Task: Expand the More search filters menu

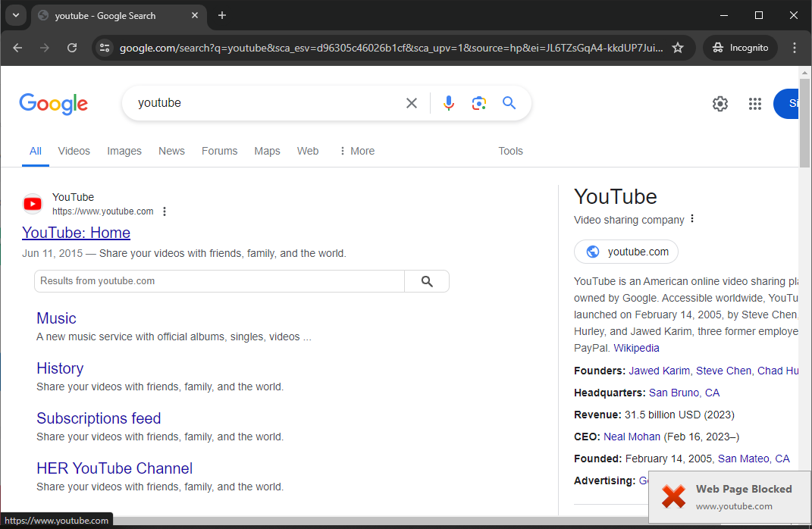Action: pyautogui.click(x=357, y=151)
